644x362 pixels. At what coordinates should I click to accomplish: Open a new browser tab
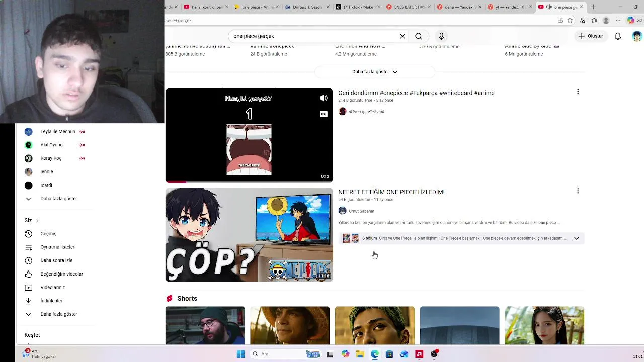pos(593,7)
